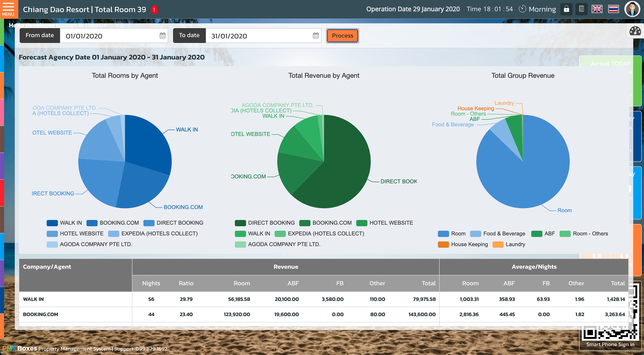The image size is (644, 355).
Task: Toggle Laundry legend swatch
Action: coord(498,244)
